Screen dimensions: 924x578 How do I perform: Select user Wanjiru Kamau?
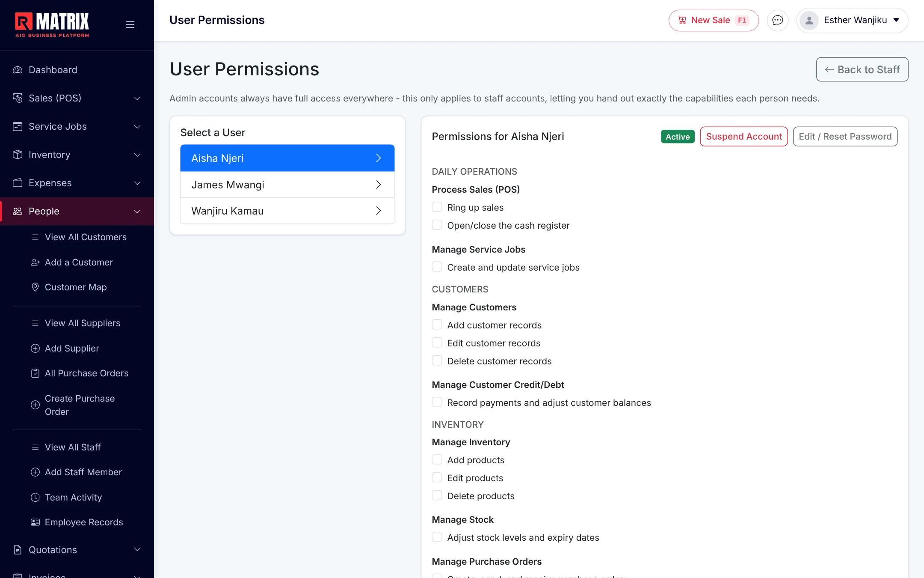[x=287, y=211]
